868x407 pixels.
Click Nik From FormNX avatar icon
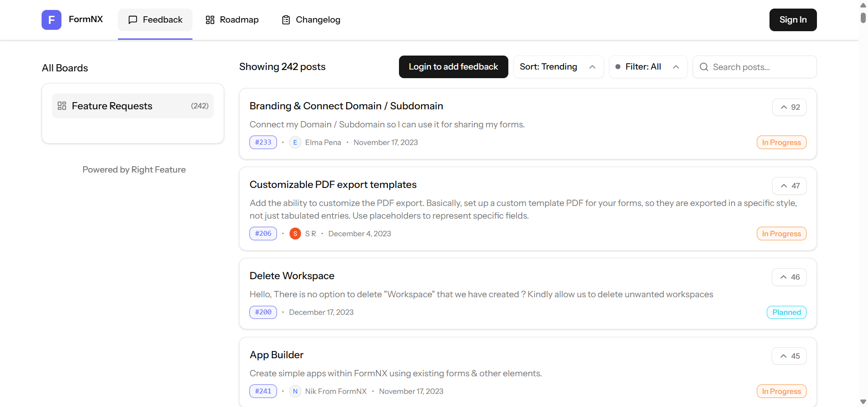tap(295, 392)
